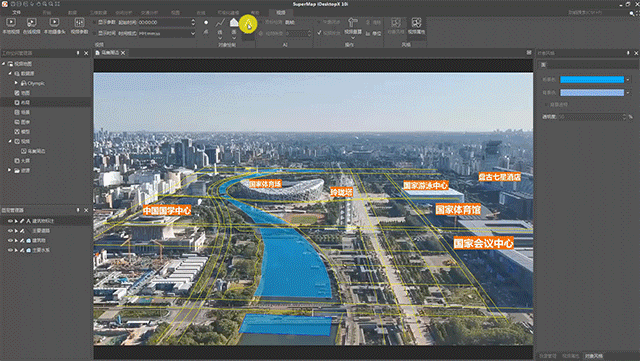Hide the 主要水系 layer with its eye
640x361 pixels.
(10, 250)
